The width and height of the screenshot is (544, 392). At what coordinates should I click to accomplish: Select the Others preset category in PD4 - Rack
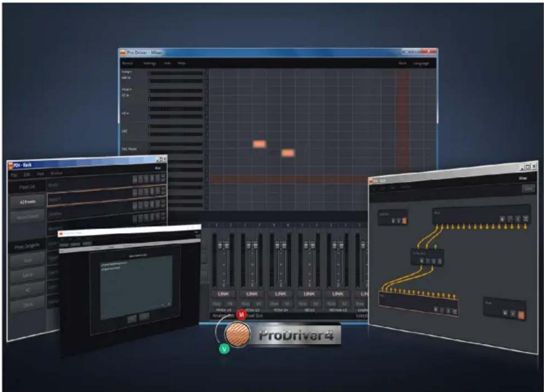pos(29,305)
